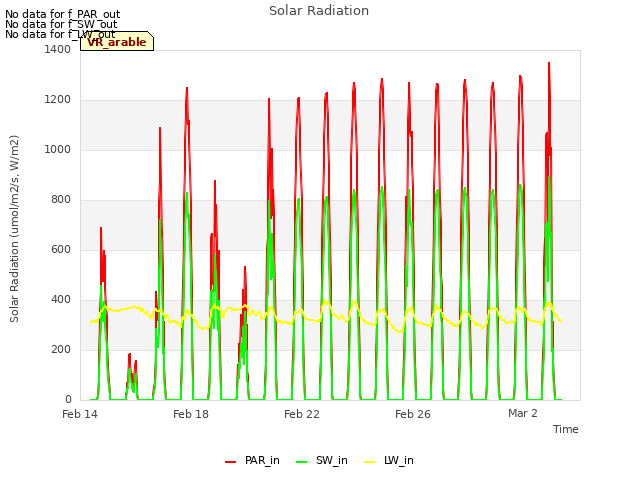
Task: Click the Solar Radiation chart title
Action: (x=319, y=11)
